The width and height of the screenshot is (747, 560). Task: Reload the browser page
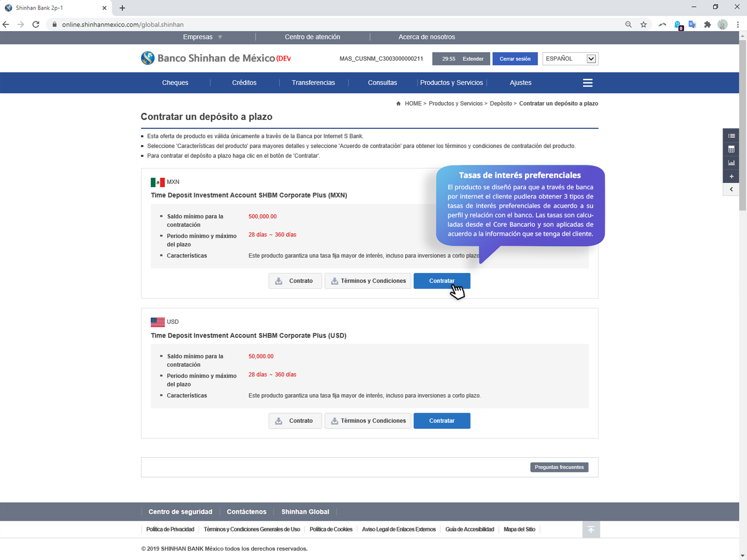36,24
